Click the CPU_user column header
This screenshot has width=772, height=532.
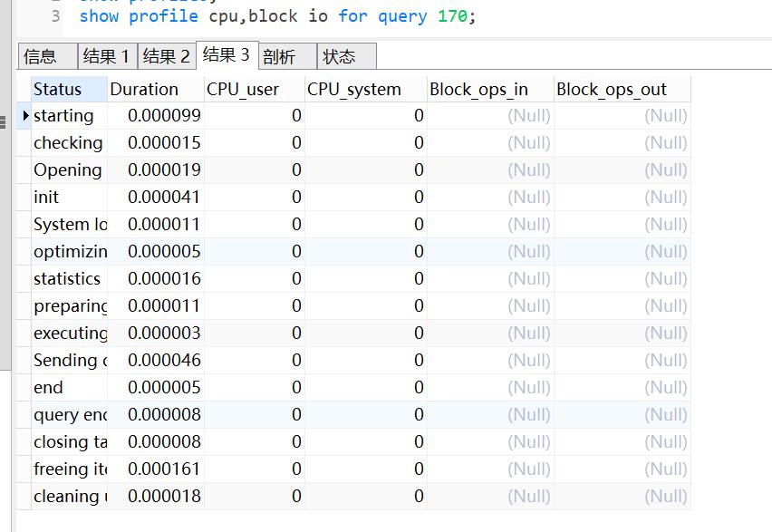point(242,88)
